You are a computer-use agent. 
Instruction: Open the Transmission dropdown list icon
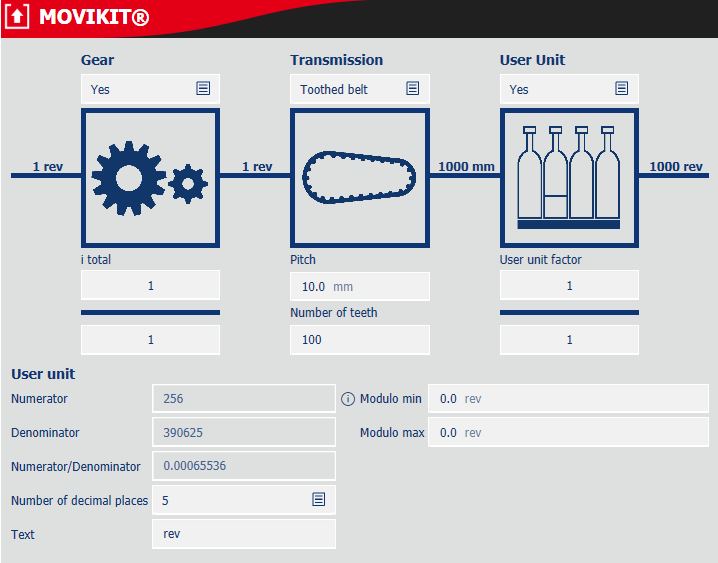point(412,88)
